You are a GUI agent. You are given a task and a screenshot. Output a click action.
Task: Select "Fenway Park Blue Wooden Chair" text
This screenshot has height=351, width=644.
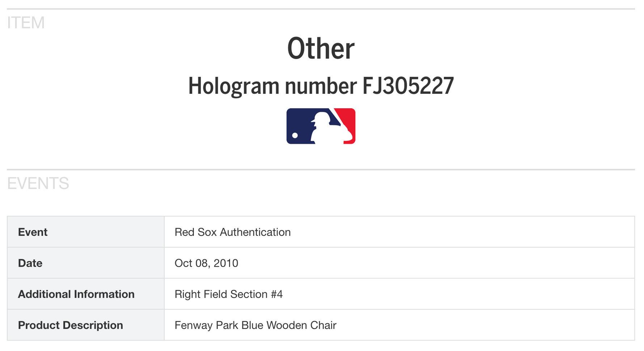(255, 325)
